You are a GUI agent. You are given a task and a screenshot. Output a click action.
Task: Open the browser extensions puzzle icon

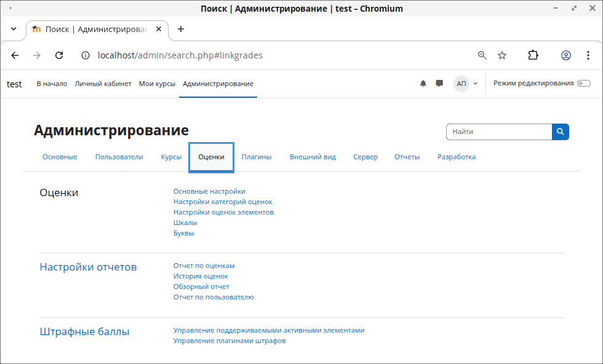tap(533, 55)
